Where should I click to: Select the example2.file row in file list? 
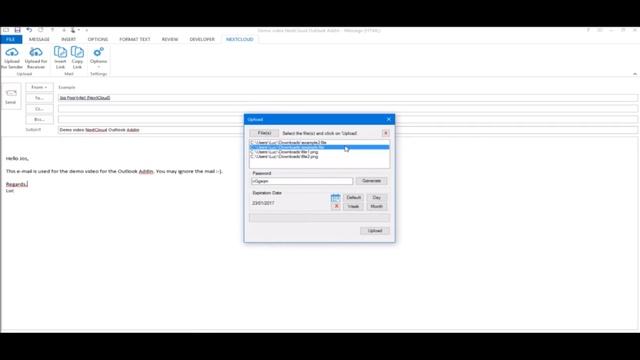coord(319,142)
